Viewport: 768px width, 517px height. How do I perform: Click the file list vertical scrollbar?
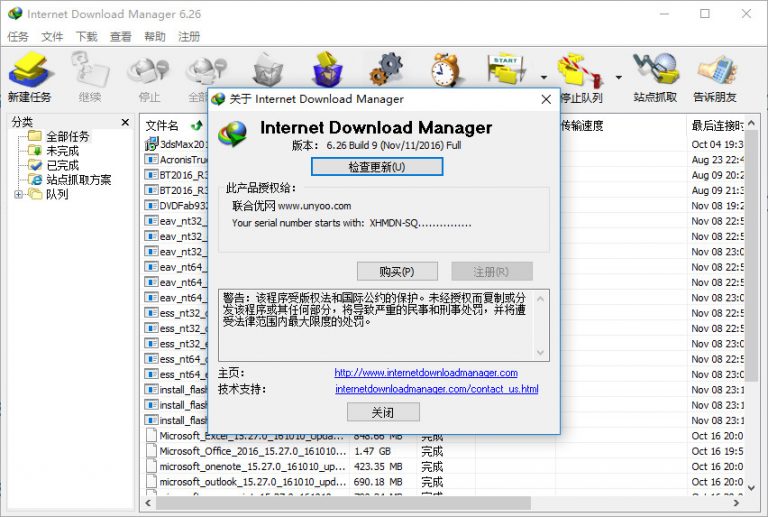[x=759, y=300]
